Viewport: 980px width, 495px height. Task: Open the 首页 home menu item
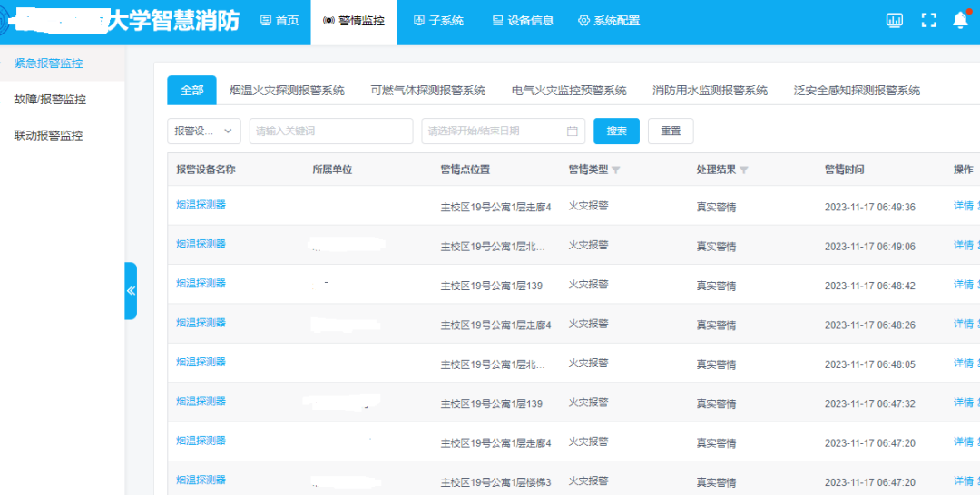[x=279, y=21]
